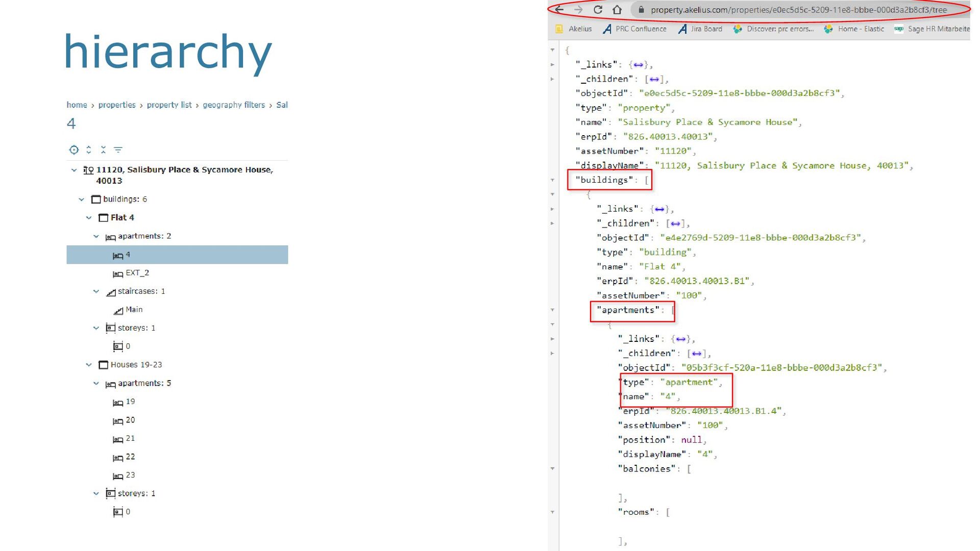Click the browser back arrow
980x551 pixels.
(559, 10)
